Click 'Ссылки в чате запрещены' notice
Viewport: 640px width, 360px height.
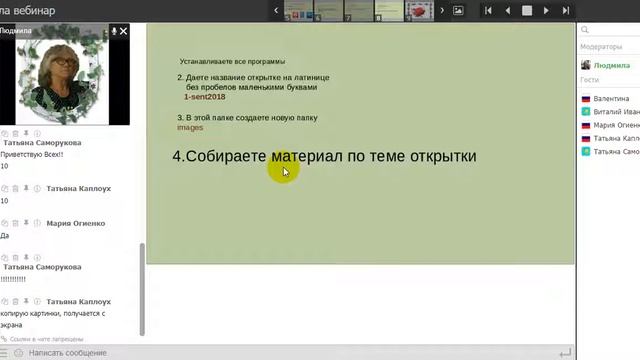(46, 339)
